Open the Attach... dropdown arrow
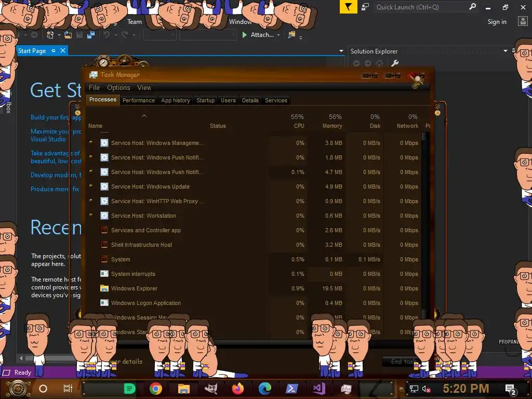Image resolution: width=532 pixels, height=399 pixels. 278,35
